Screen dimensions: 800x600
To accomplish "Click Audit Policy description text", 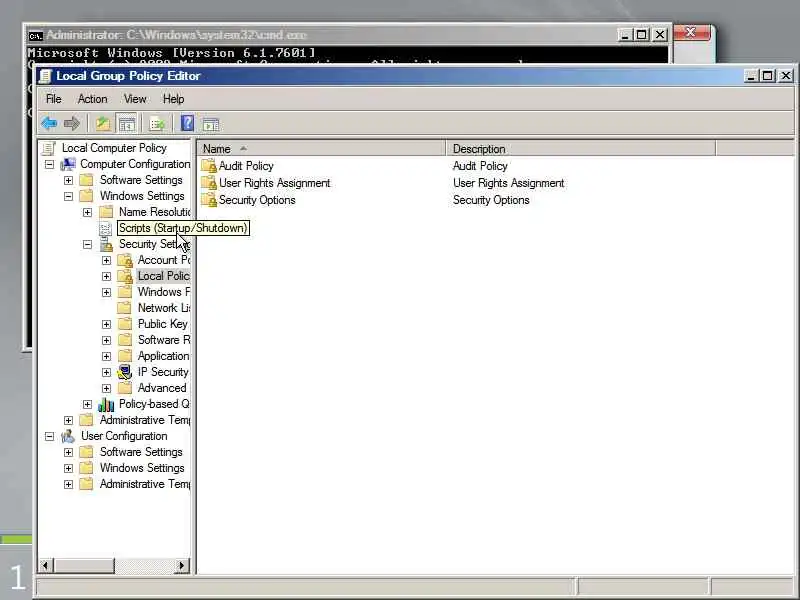I will [480, 166].
